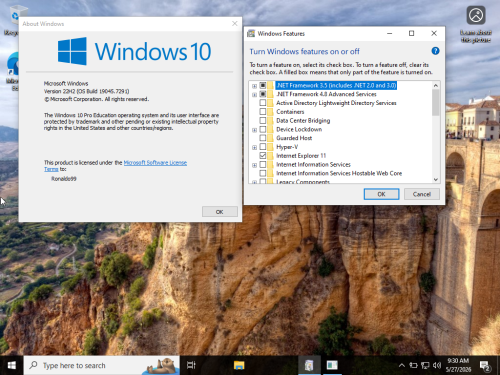Select 'Device Lockdown' feature row text
Viewport: 500px width, 375px height.
(x=299, y=129)
